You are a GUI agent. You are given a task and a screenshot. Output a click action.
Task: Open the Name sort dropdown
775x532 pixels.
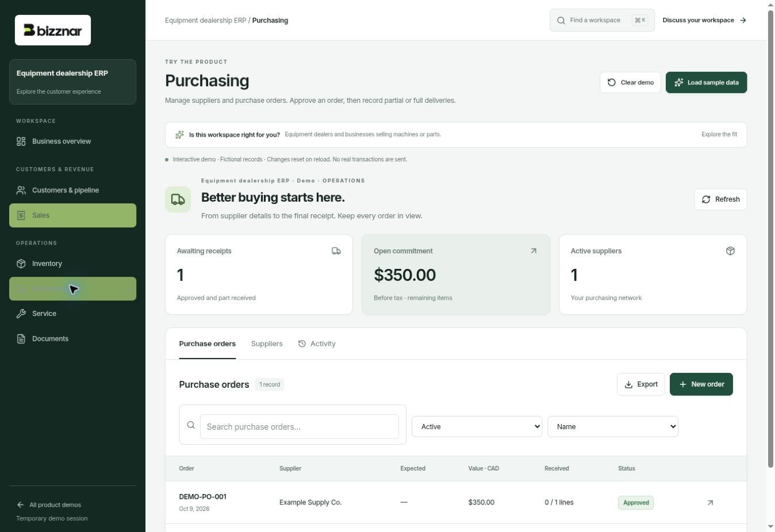(x=613, y=427)
